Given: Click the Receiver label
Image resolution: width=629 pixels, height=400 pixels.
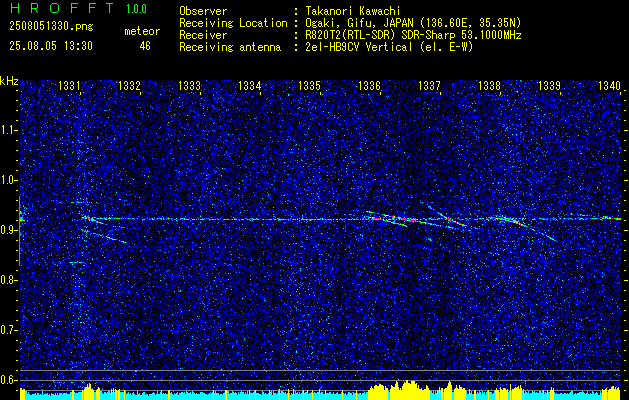Looking at the screenshot, I should pyautogui.click(x=203, y=35).
